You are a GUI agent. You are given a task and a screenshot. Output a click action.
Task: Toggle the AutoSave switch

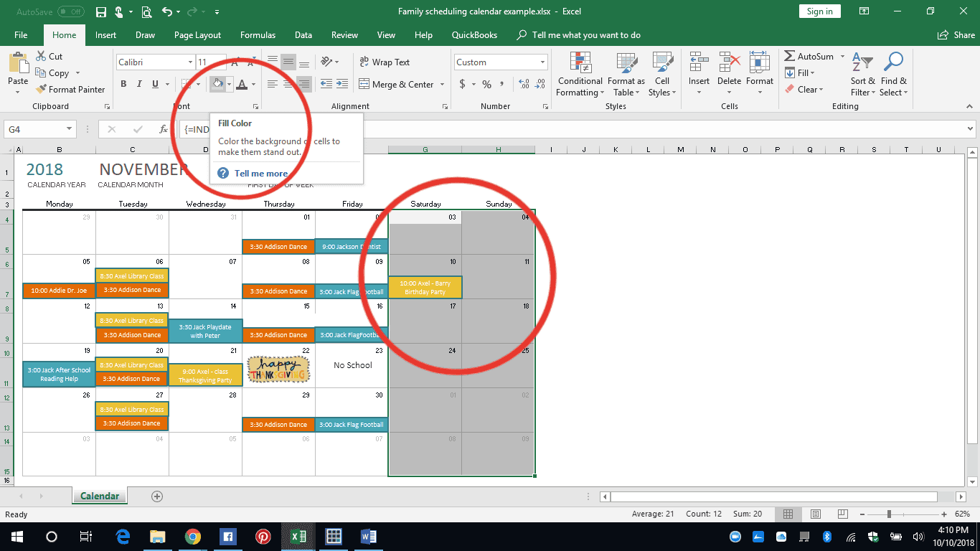pyautogui.click(x=70, y=11)
